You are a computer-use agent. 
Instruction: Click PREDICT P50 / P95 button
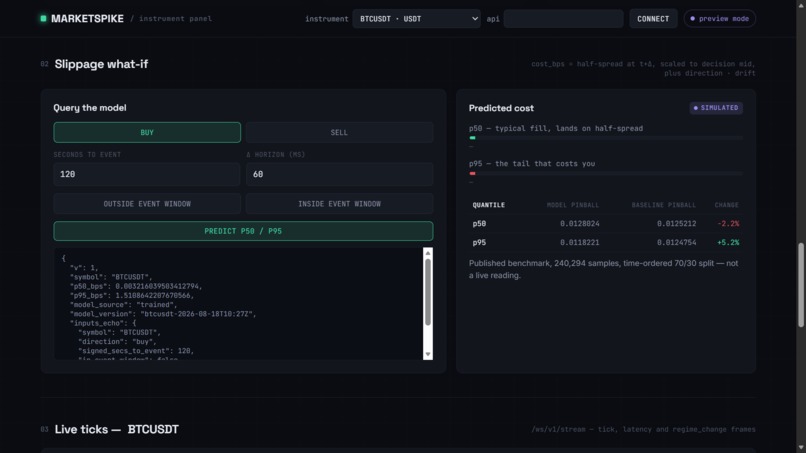243,231
